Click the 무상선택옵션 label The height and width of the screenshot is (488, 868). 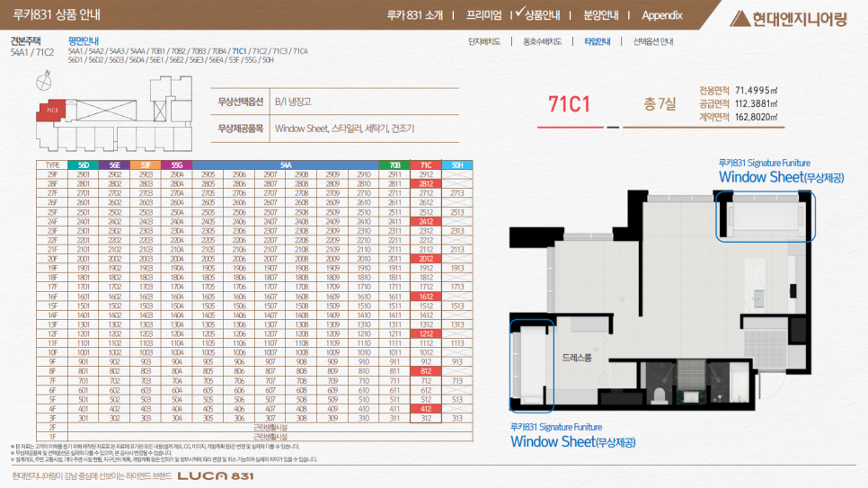[x=240, y=102]
